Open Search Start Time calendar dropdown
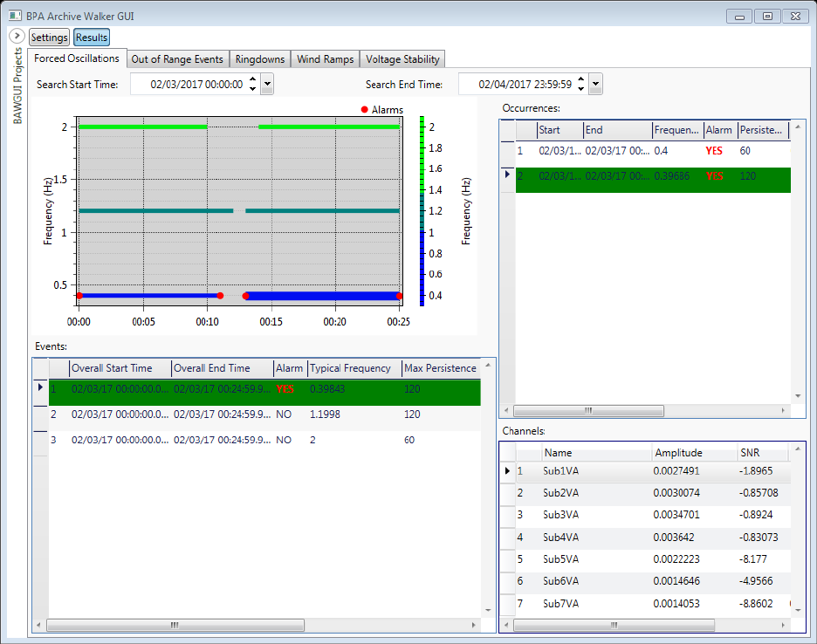 [x=267, y=85]
